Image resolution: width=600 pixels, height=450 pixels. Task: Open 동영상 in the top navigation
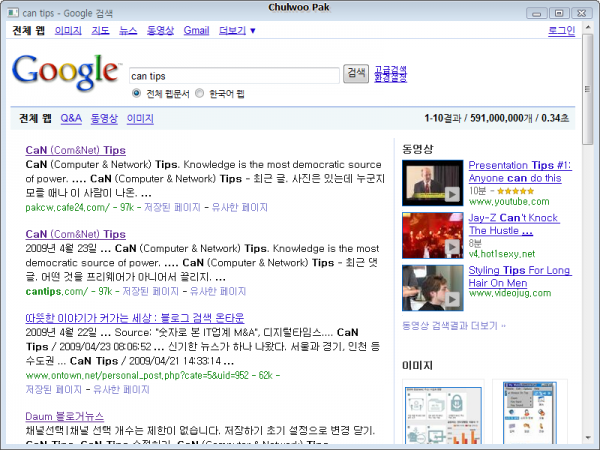160,30
